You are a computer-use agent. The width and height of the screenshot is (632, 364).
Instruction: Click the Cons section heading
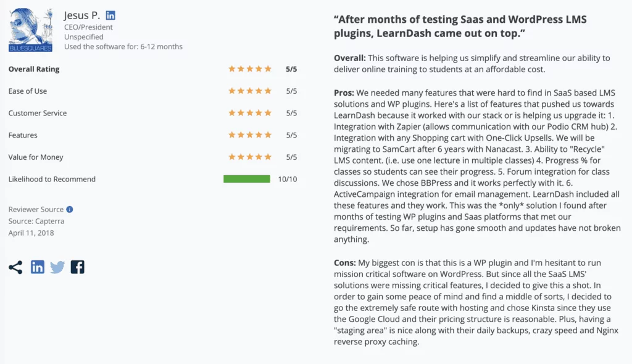344,263
